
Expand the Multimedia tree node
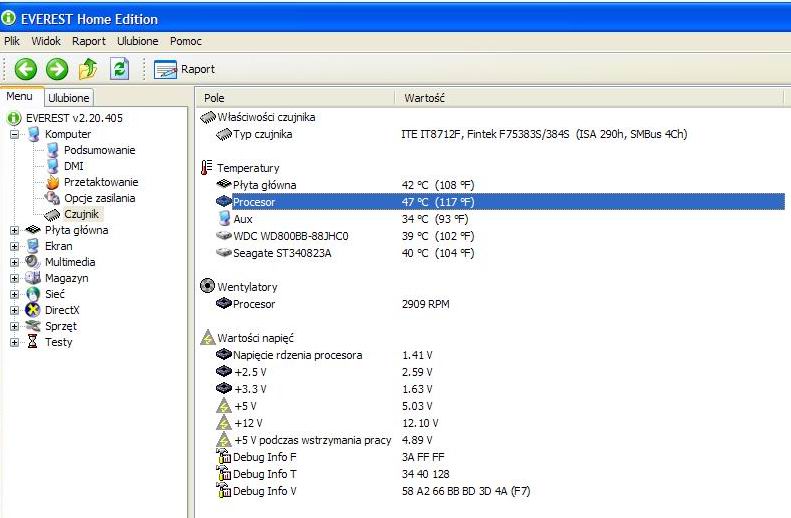[x=15, y=262]
